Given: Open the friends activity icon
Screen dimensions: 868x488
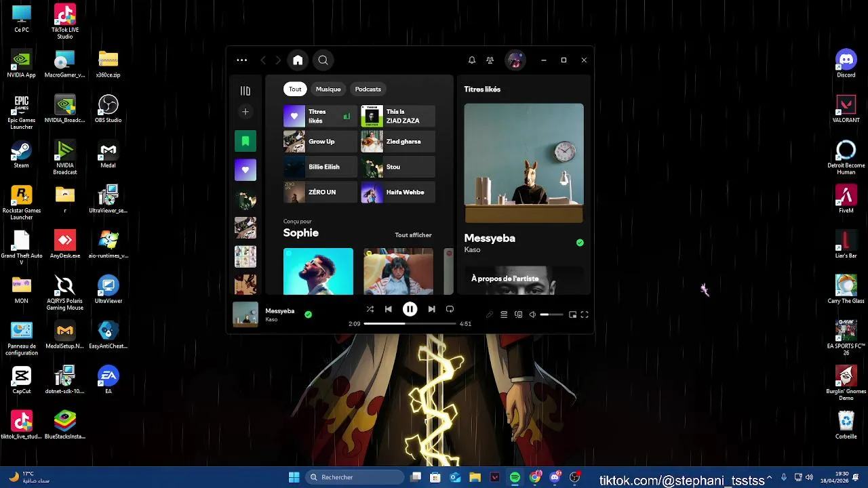Looking at the screenshot, I should (x=490, y=60).
